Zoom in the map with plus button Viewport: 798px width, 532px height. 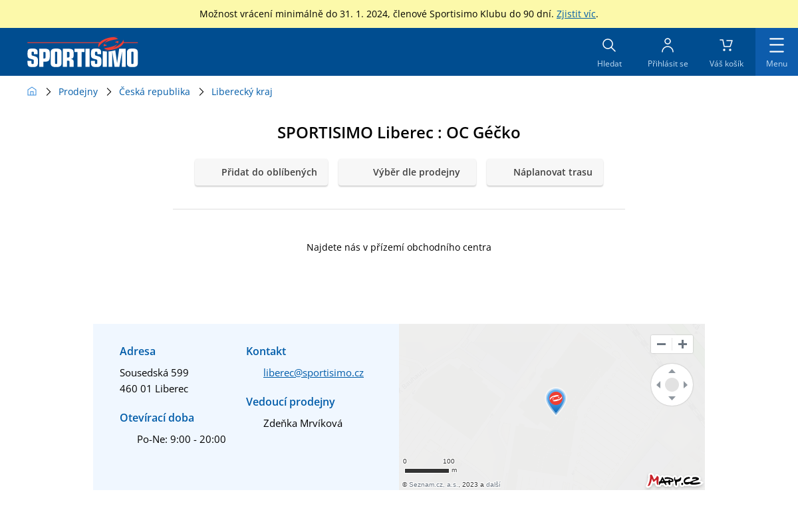tap(682, 344)
